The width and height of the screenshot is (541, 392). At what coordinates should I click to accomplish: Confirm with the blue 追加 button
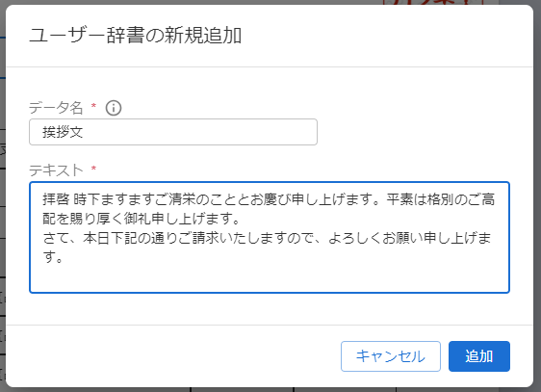point(478,356)
